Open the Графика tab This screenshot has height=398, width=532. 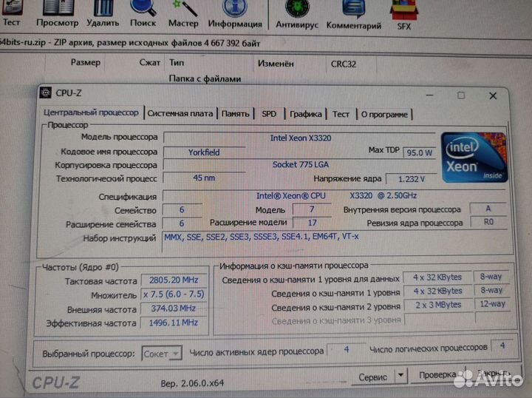pos(306,115)
